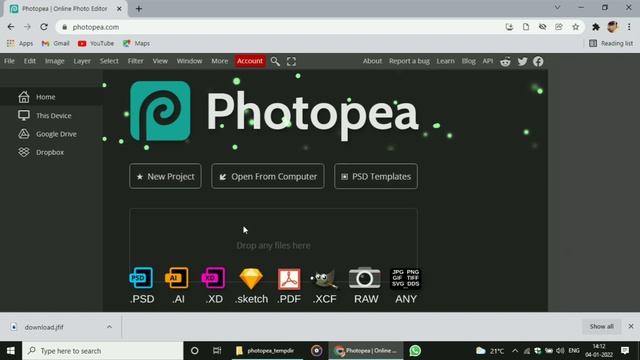
Task: Open the Window menu
Action: [189, 61]
